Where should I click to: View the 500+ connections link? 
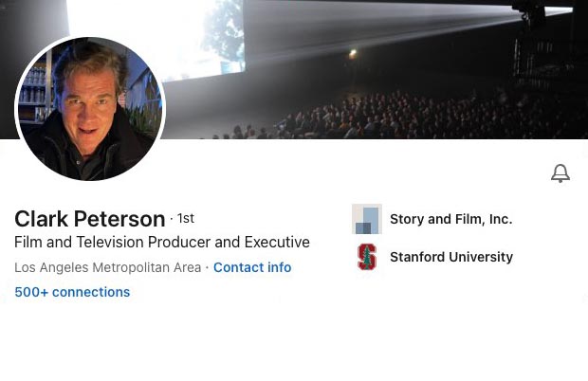tap(72, 292)
